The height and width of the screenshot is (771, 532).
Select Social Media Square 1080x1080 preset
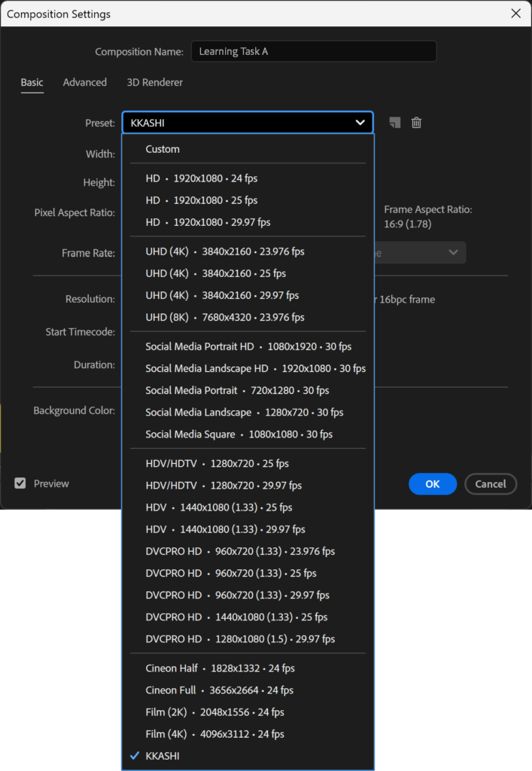[x=239, y=434]
